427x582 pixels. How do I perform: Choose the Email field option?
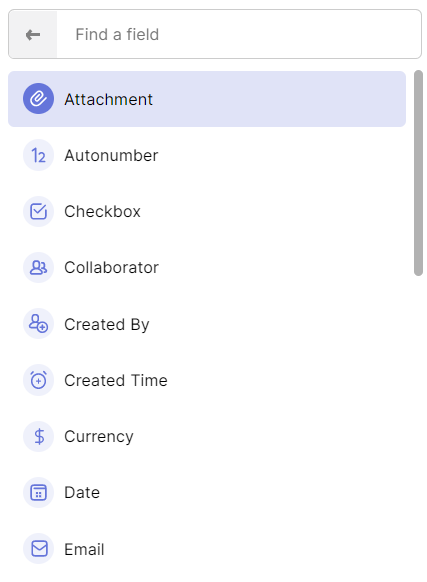pos(207,549)
